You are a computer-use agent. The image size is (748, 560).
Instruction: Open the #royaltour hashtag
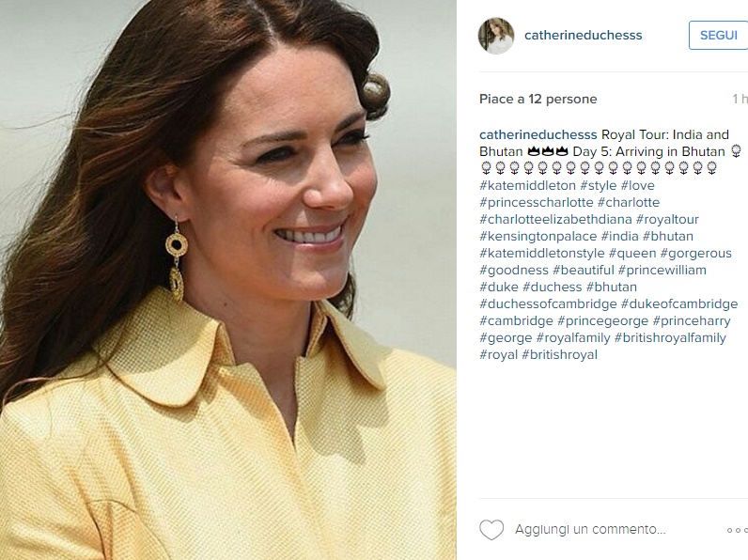coord(667,220)
